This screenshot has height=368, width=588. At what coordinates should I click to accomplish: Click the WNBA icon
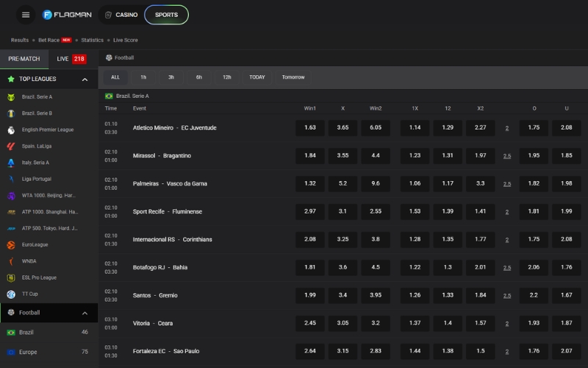point(11,261)
